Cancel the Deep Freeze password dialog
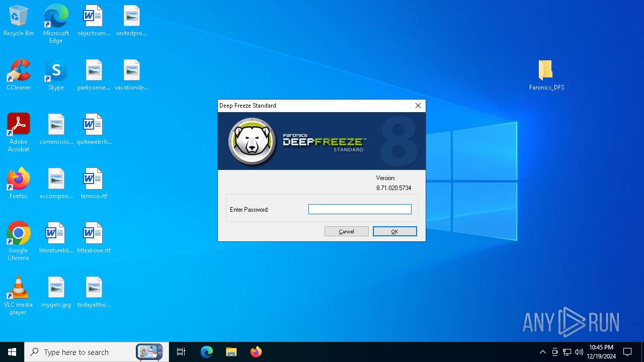Image resolution: width=644 pixels, height=362 pixels. pos(347,231)
